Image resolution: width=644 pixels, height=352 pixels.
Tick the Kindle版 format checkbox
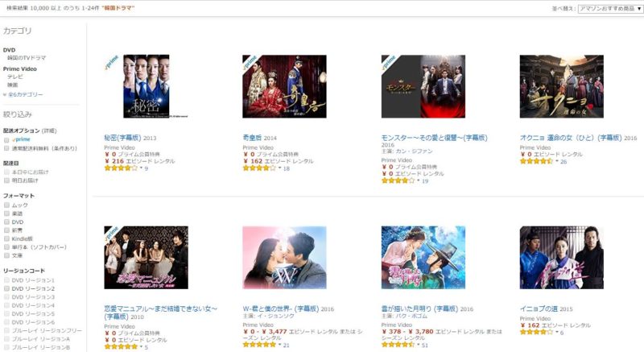click(6, 238)
